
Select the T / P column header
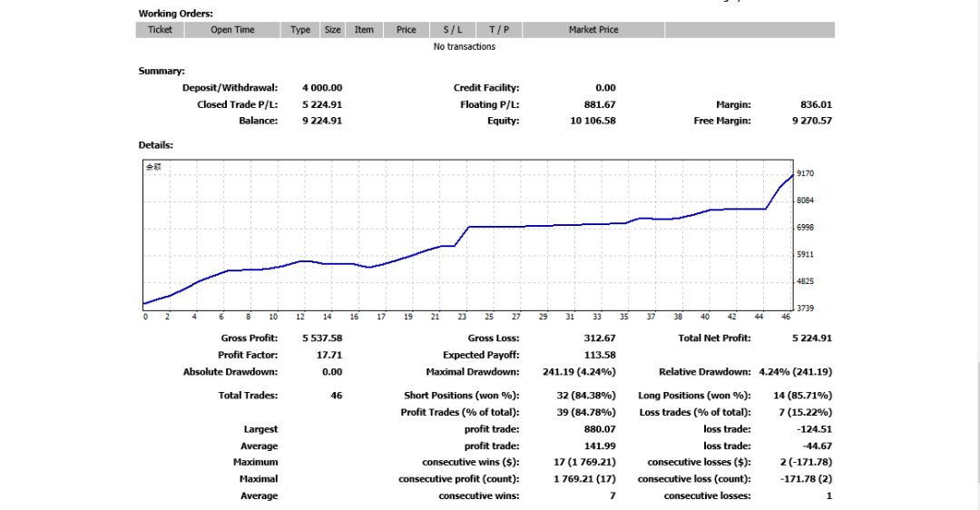[499, 30]
